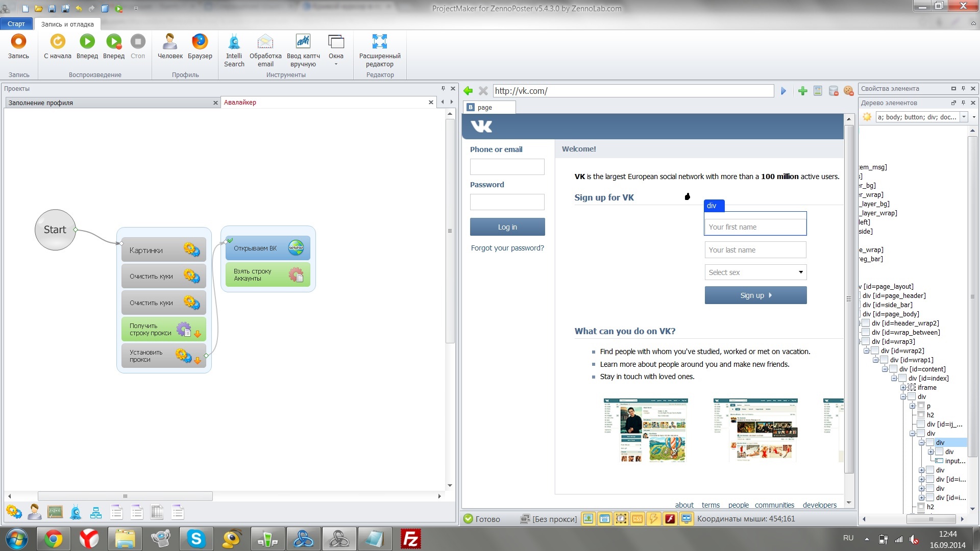This screenshot has height=551, width=980.
Task: Click the Password field
Action: coord(507,202)
